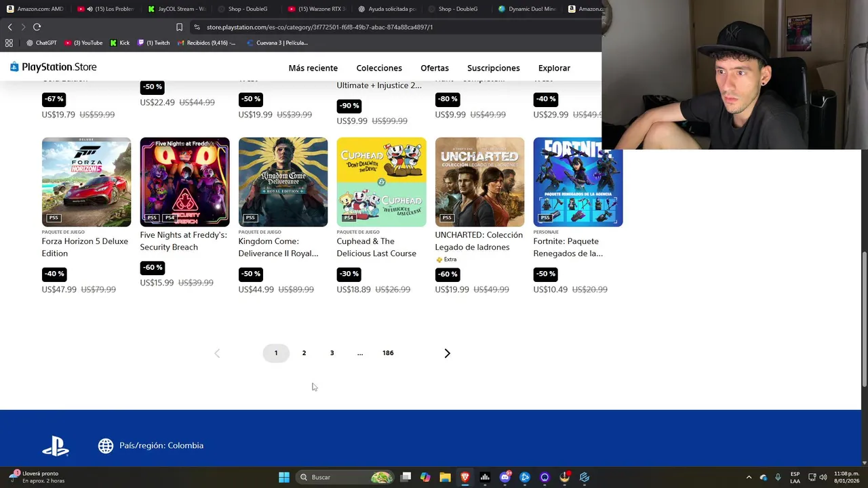Viewport: 868px width, 488px height.
Task: Click the taskbar Buscar search box
Action: click(346, 477)
